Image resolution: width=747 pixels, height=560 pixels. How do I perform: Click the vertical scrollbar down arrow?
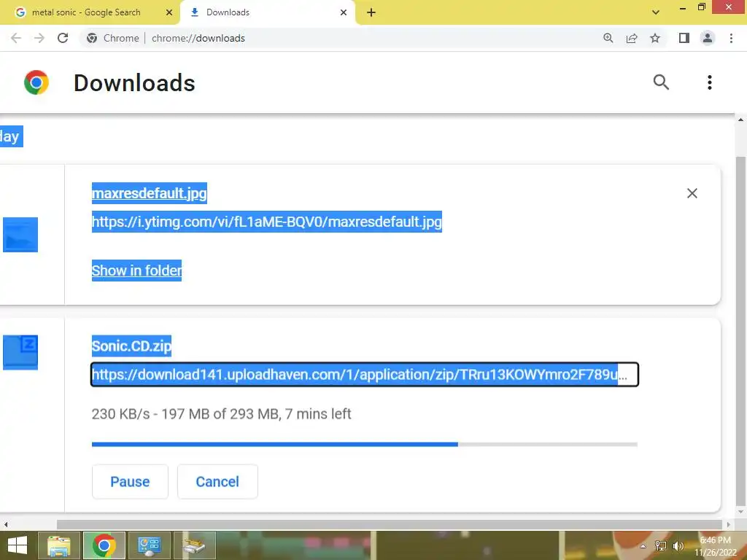[740, 513]
